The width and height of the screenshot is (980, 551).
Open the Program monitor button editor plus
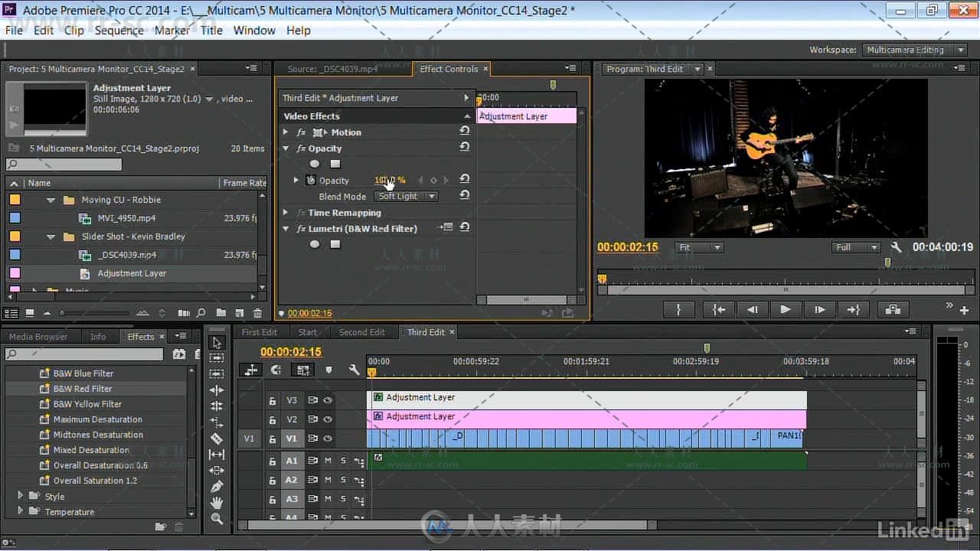point(964,311)
